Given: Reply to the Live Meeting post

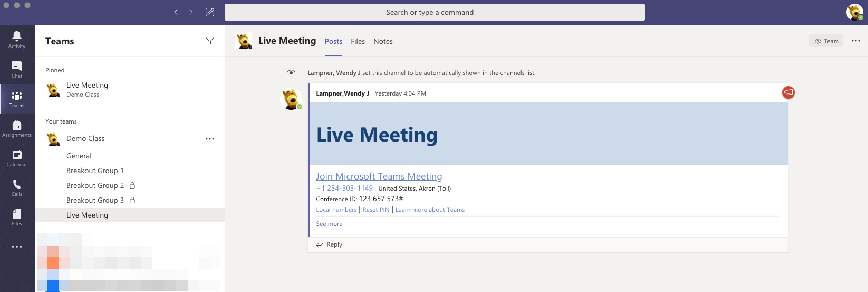Looking at the screenshot, I should point(330,244).
